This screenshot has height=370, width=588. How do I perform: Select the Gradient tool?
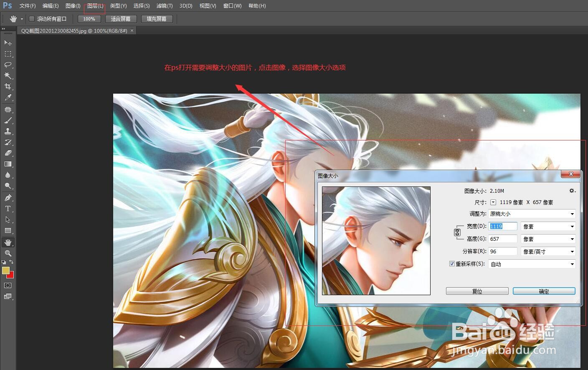pos(8,164)
